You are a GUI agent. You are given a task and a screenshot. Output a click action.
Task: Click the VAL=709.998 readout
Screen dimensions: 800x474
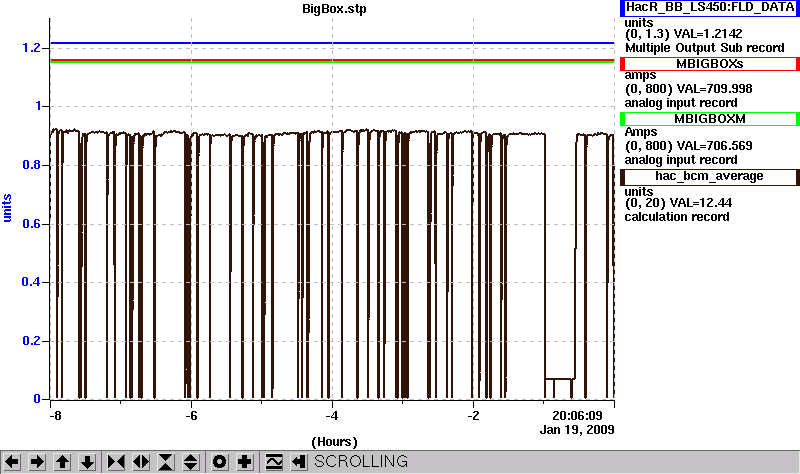[714, 89]
